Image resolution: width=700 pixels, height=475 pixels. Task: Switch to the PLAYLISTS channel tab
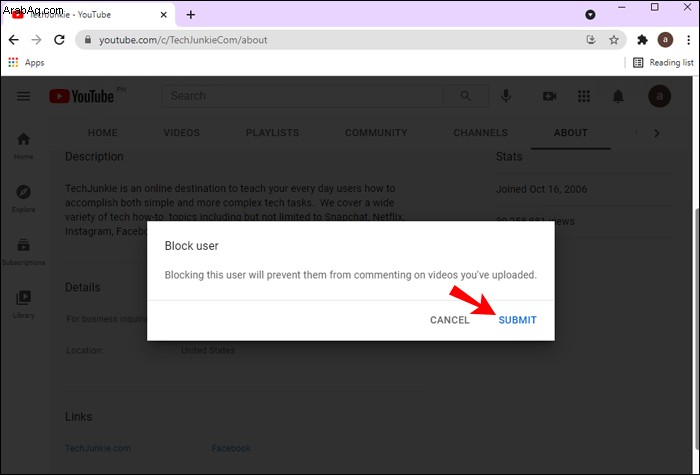coord(272,133)
